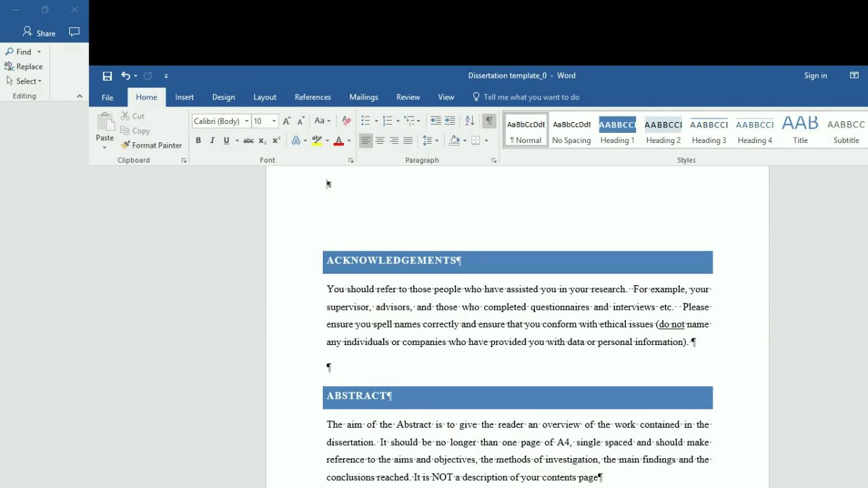
Task: Apply red font color
Action: pos(338,140)
